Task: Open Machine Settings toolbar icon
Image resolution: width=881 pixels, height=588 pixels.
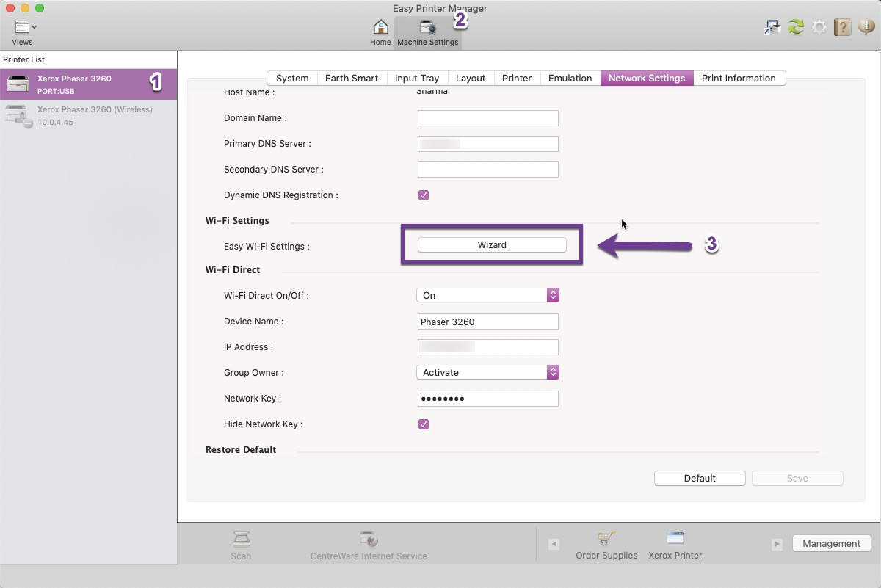Action: click(427, 27)
